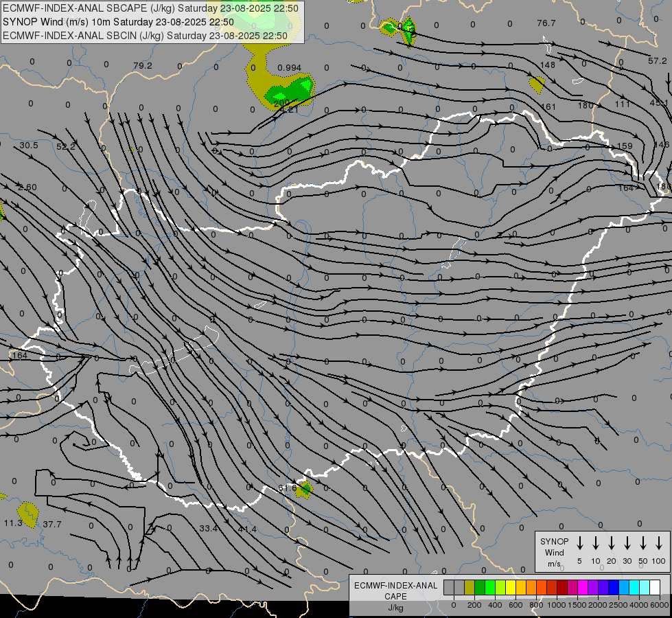Pick the yellow swatch in CAPE scale
This screenshot has width=672, height=618.
[511, 588]
